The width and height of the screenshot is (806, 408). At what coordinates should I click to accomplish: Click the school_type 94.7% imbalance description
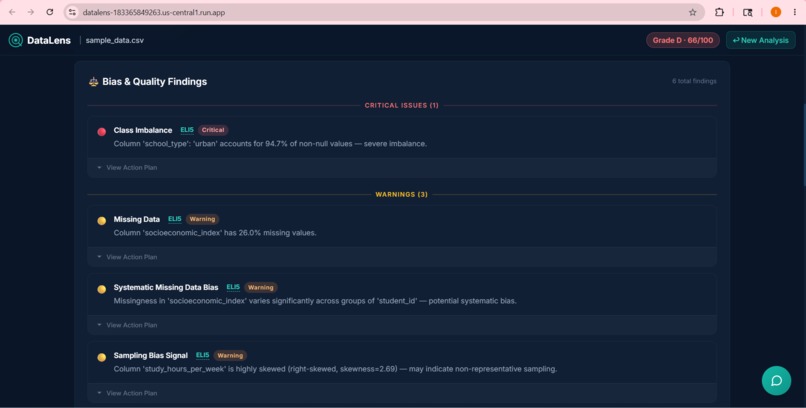pos(270,144)
